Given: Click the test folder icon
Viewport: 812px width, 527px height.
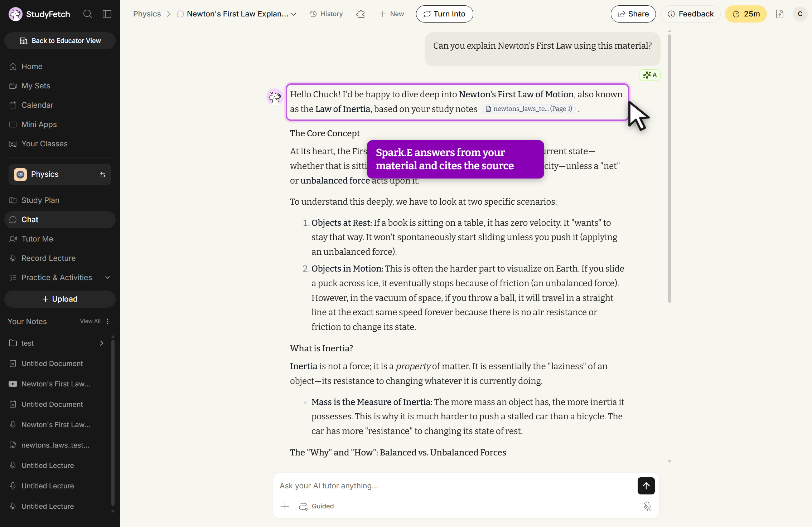Looking at the screenshot, I should (x=13, y=343).
